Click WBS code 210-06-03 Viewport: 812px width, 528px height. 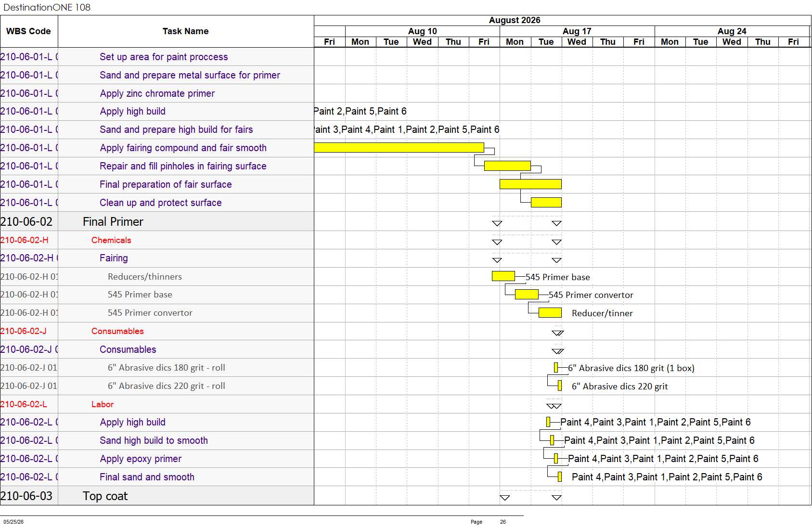click(26, 496)
